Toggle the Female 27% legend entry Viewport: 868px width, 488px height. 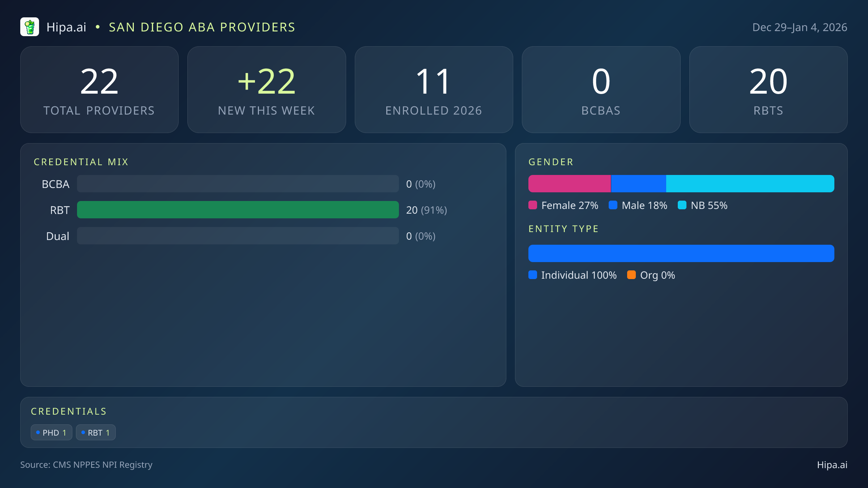pyautogui.click(x=563, y=205)
